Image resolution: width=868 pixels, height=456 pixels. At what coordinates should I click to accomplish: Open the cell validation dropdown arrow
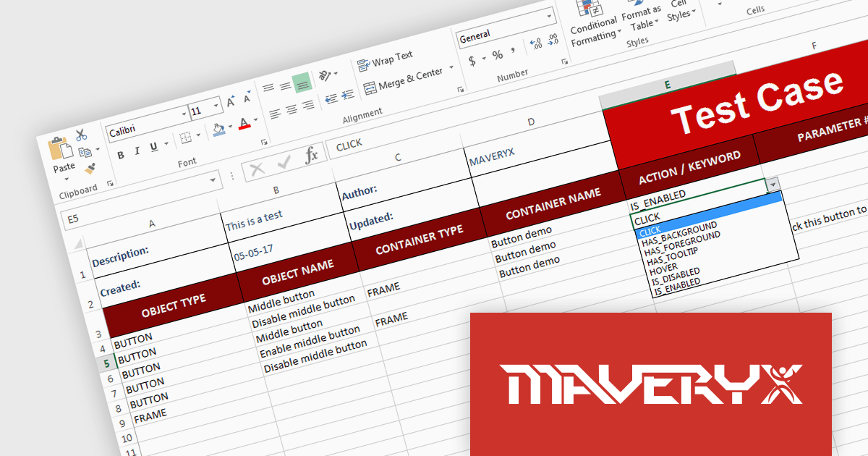pyautogui.click(x=775, y=185)
